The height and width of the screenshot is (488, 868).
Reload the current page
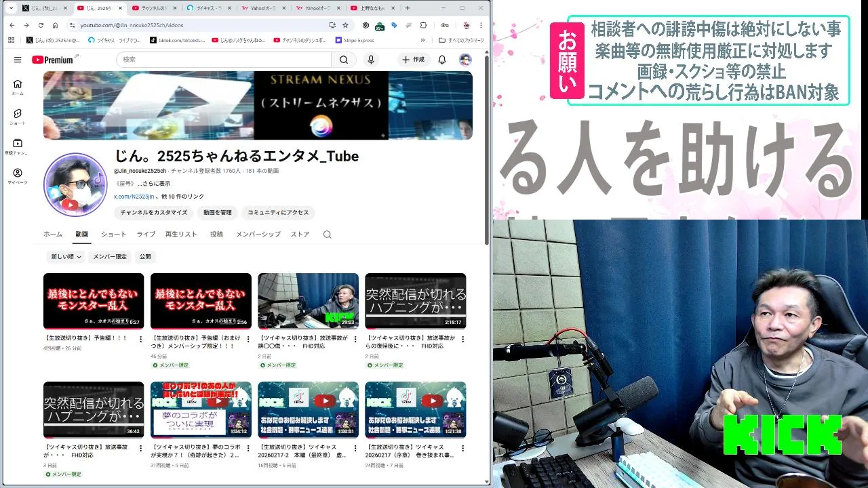tap(41, 25)
